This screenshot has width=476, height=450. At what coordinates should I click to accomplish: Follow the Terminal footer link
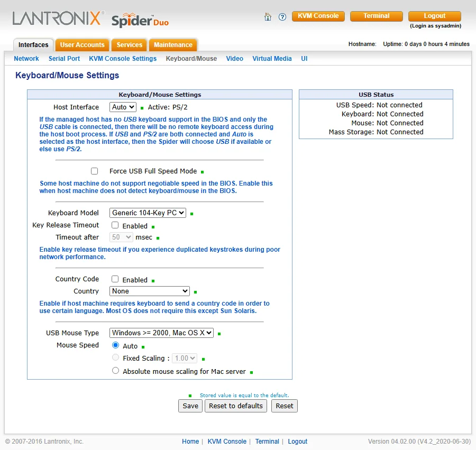tap(267, 442)
